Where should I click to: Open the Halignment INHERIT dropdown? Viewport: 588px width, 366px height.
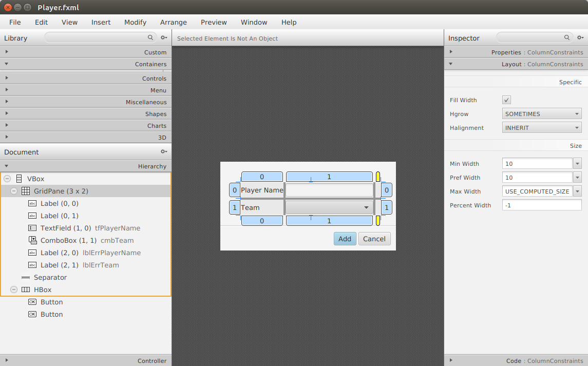(541, 127)
